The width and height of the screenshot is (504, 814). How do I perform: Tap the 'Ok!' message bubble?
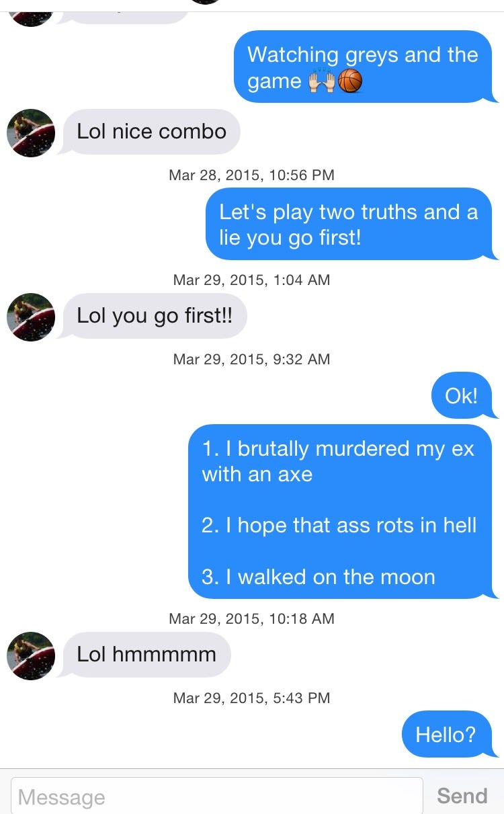[x=463, y=395]
